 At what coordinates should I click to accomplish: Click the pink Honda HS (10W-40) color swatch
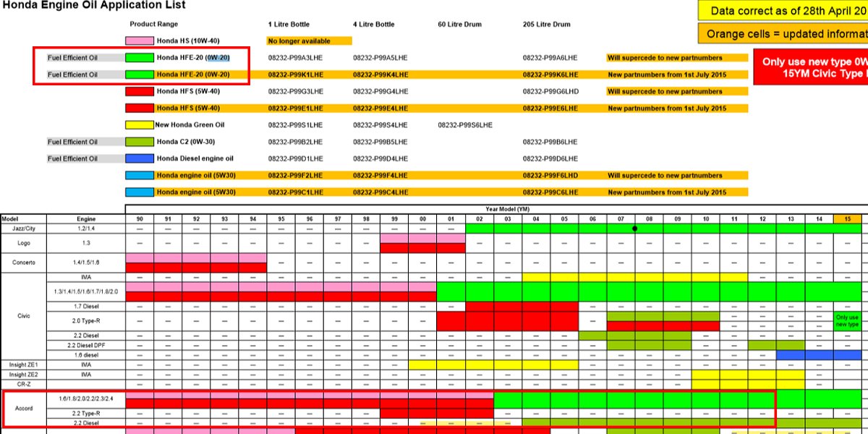[x=139, y=41]
